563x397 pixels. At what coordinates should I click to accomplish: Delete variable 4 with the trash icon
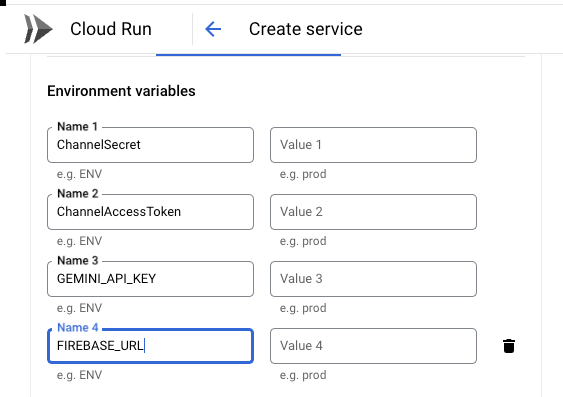(x=509, y=346)
